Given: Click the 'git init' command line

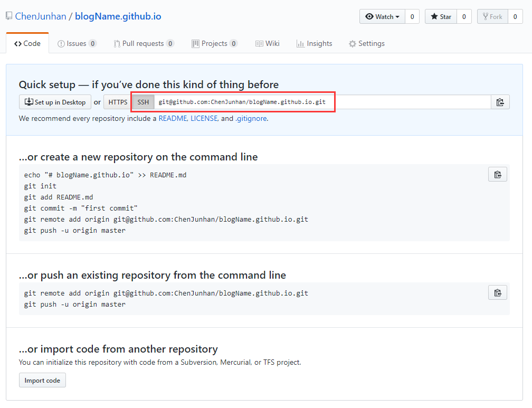Looking at the screenshot, I should [40, 186].
